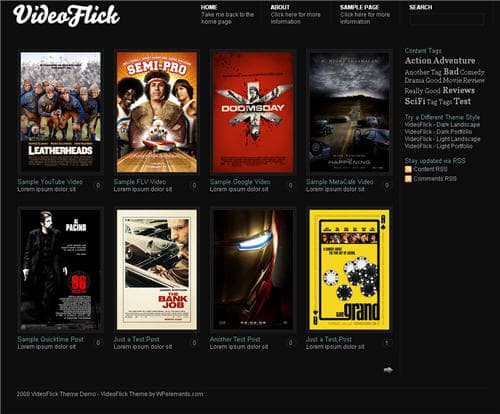Open the Sample MetaCafe Video post link

point(340,182)
